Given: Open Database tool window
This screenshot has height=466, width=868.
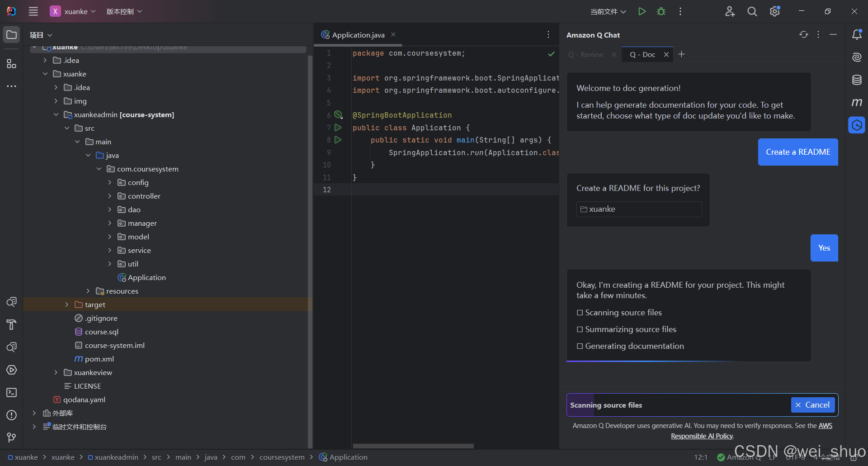Looking at the screenshot, I should 857,80.
